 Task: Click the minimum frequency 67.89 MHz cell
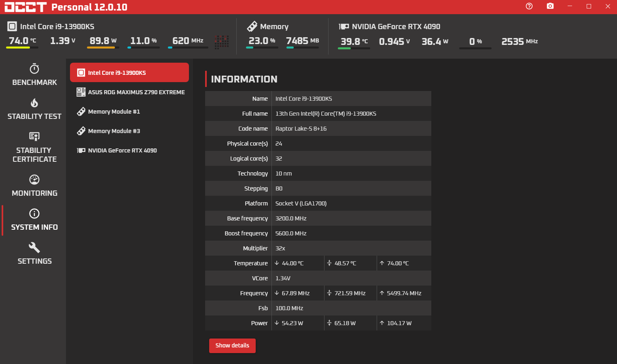[298, 293]
